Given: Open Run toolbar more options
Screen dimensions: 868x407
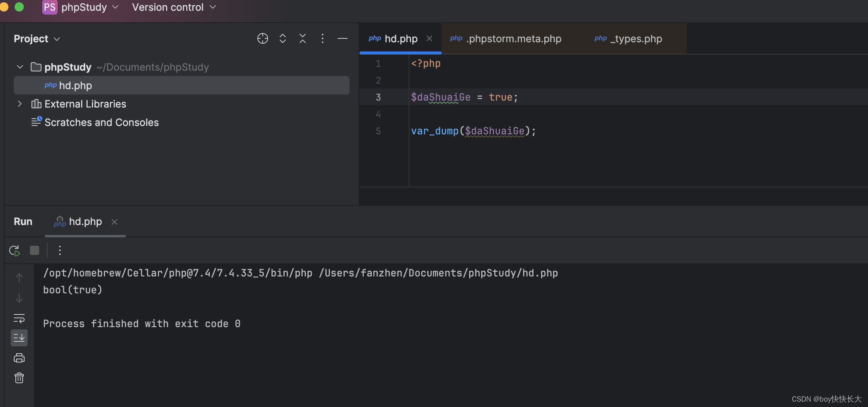Looking at the screenshot, I should pos(60,250).
